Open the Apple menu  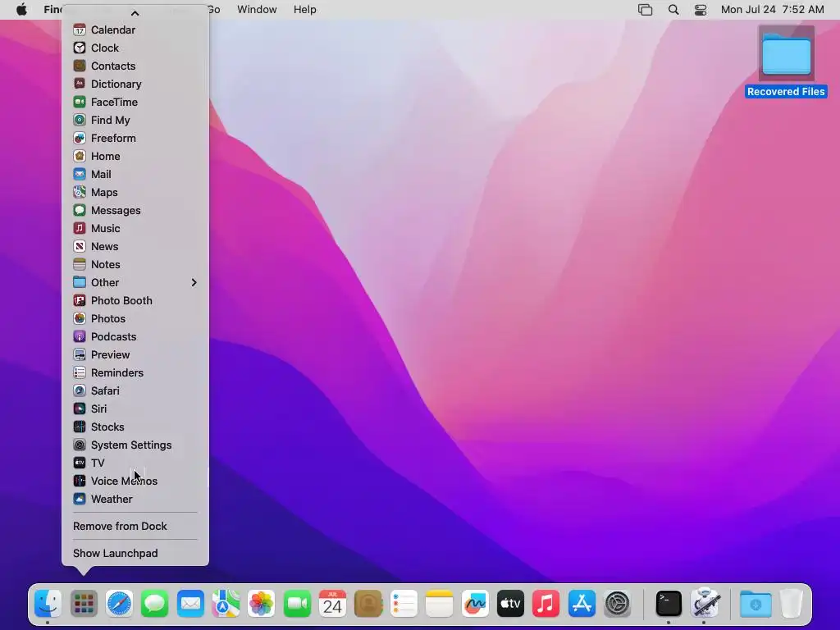pyautogui.click(x=21, y=10)
